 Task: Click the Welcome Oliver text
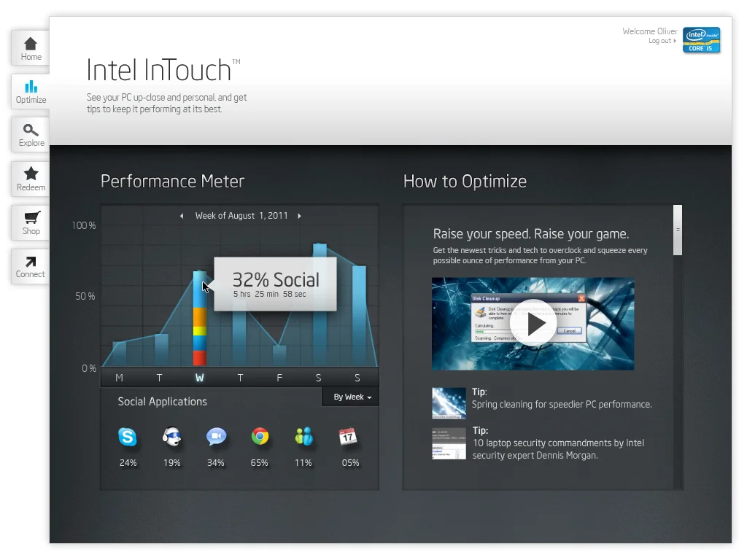650,31
